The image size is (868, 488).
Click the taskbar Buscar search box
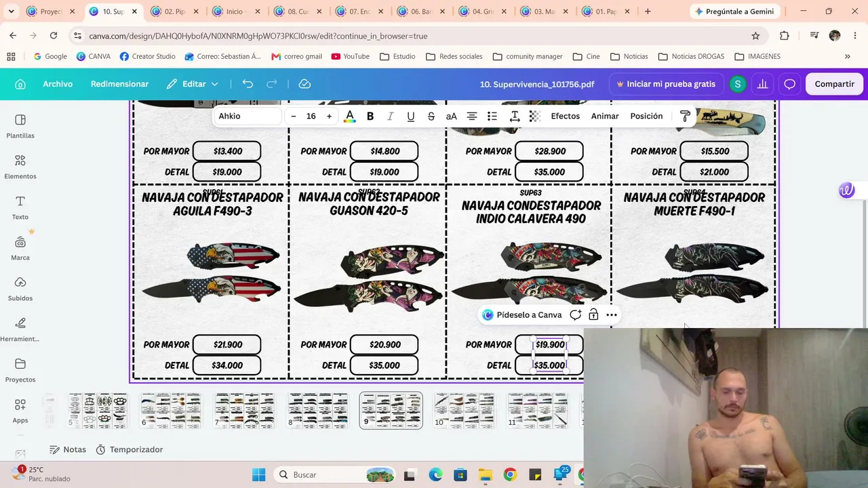pyautogui.click(x=336, y=474)
